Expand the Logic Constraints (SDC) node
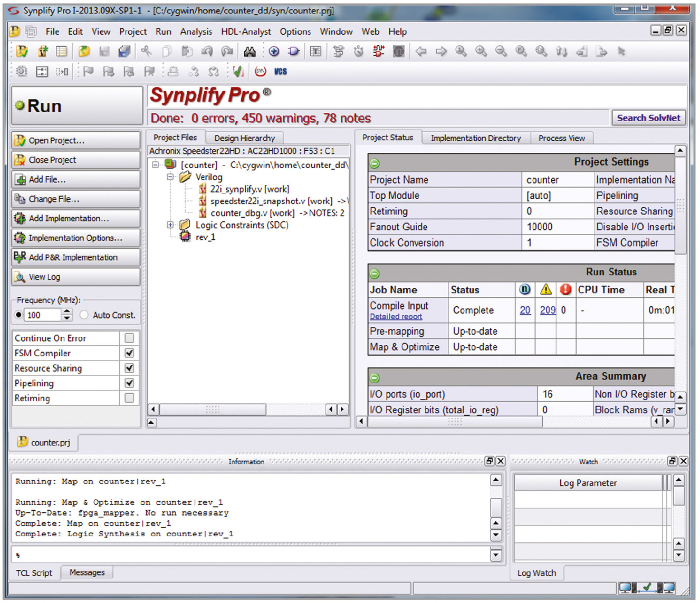The width and height of the screenshot is (700, 603). point(170,225)
